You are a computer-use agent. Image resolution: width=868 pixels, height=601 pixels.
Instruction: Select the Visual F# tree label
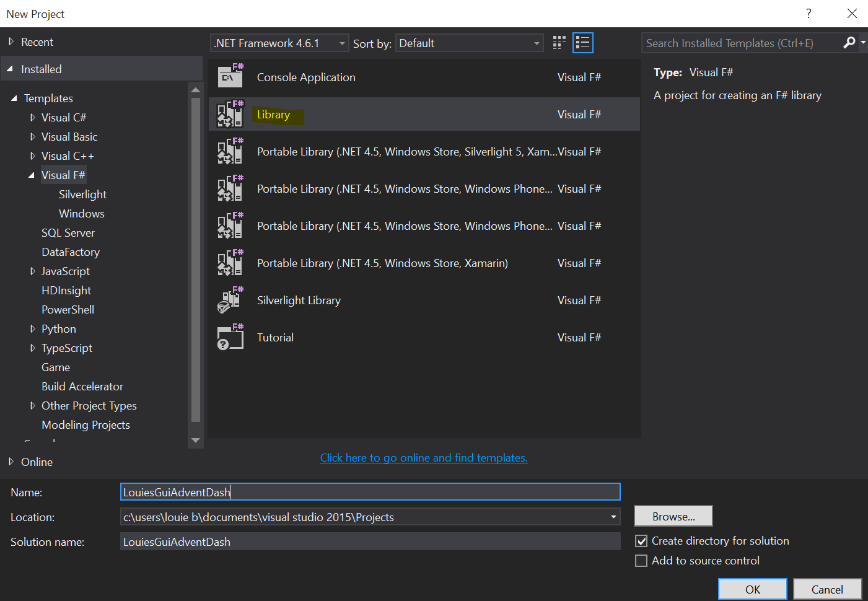click(x=63, y=175)
